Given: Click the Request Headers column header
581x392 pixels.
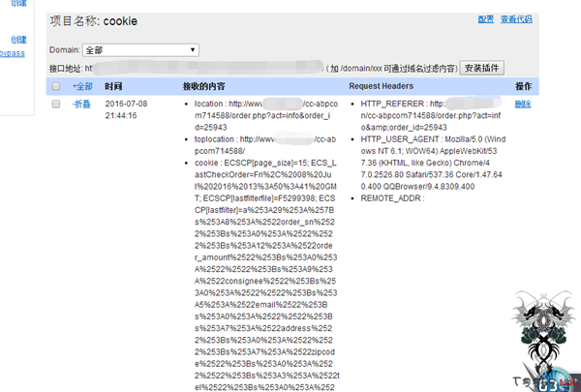Looking at the screenshot, I should tap(382, 86).
